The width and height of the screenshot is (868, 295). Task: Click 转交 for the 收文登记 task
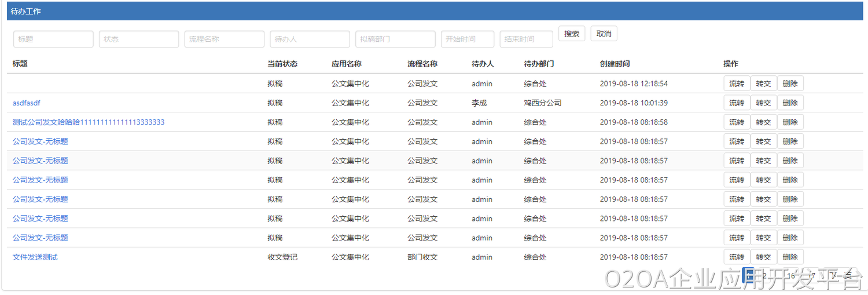(763, 257)
